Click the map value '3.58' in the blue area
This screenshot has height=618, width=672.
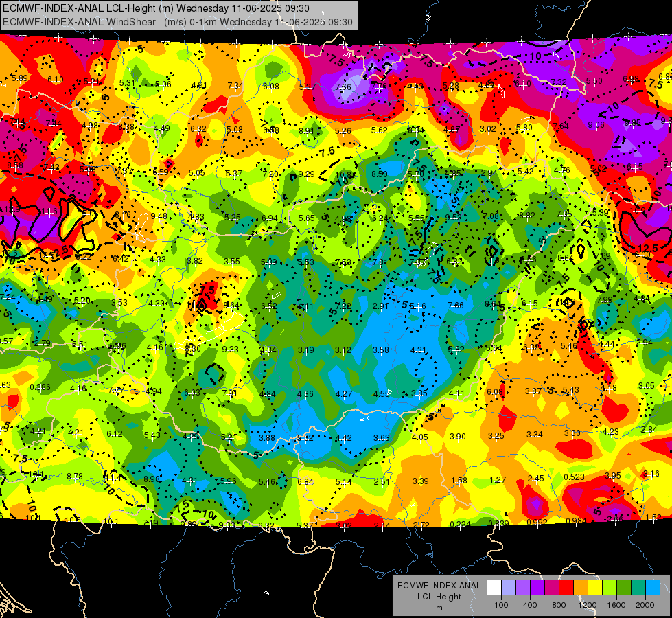pyautogui.click(x=380, y=350)
